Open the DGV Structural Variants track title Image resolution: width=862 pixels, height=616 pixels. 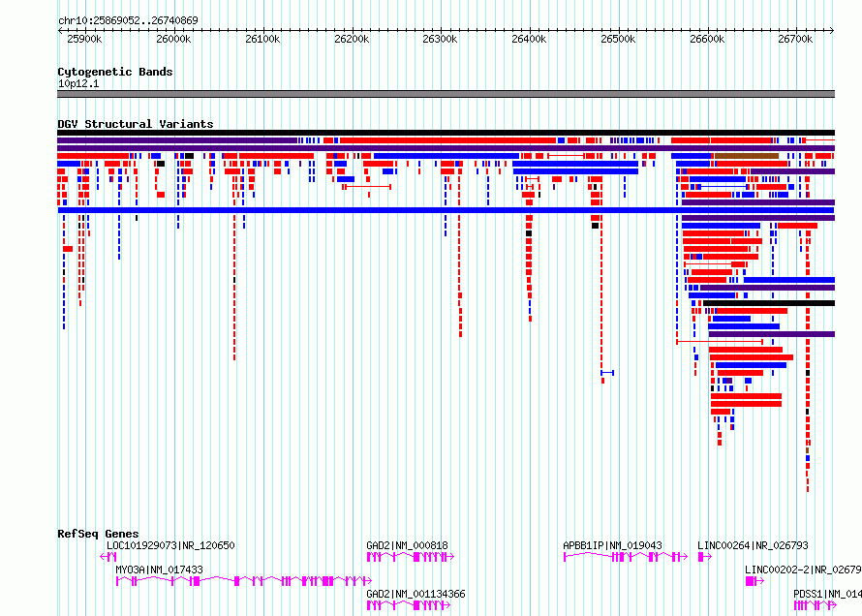tap(136, 124)
